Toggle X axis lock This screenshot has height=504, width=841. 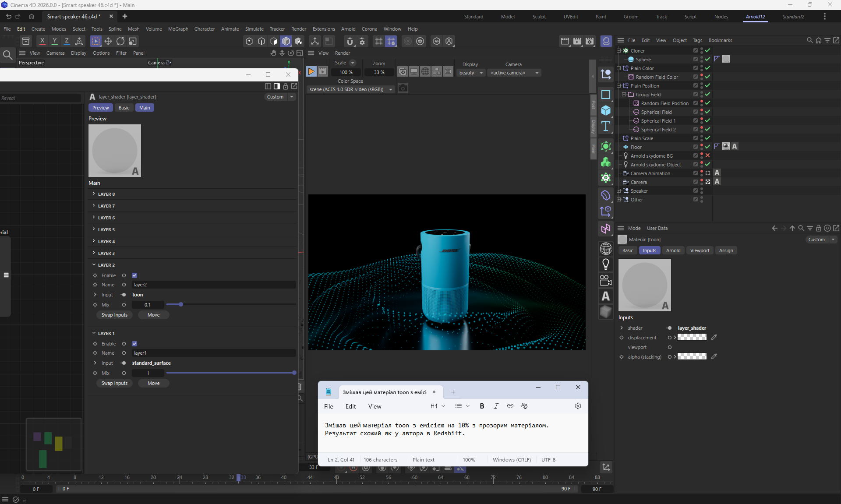point(42,41)
